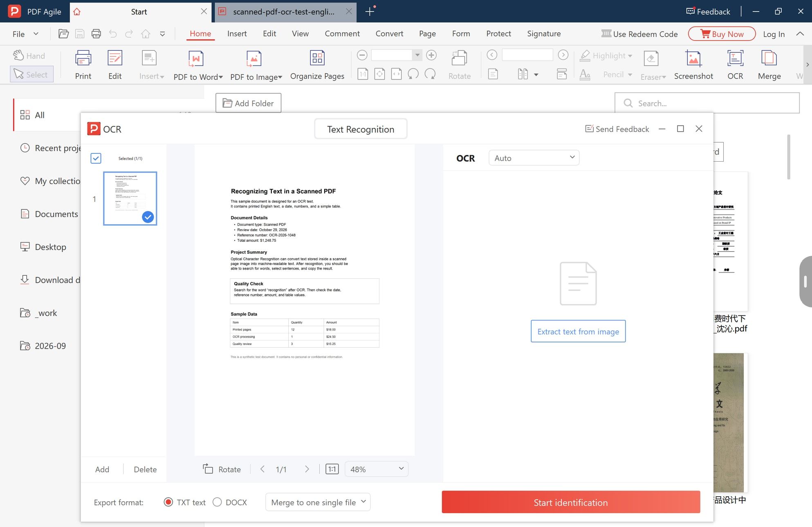The image size is (812, 527).
Task: Click Rotate in OCR preview toolbar
Action: (x=222, y=469)
